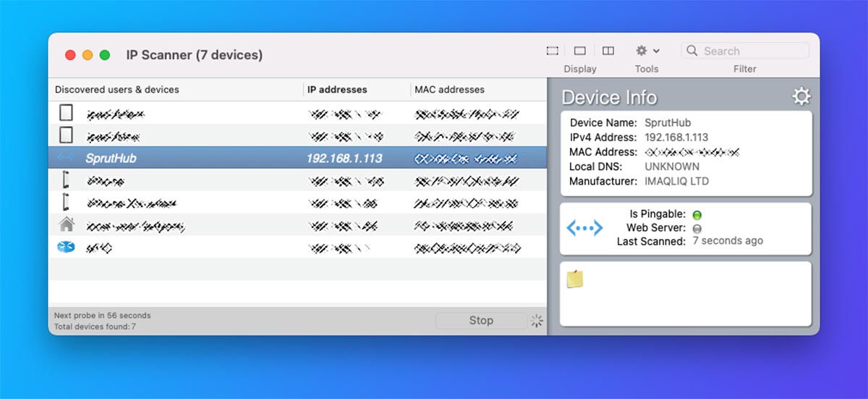
Task: Click the blue network arrows icon in status panel
Action: (x=584, y=228)
